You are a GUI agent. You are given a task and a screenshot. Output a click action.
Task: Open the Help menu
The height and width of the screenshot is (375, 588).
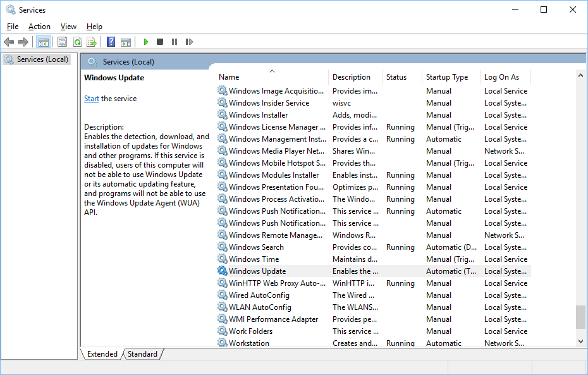coord(94,27)
